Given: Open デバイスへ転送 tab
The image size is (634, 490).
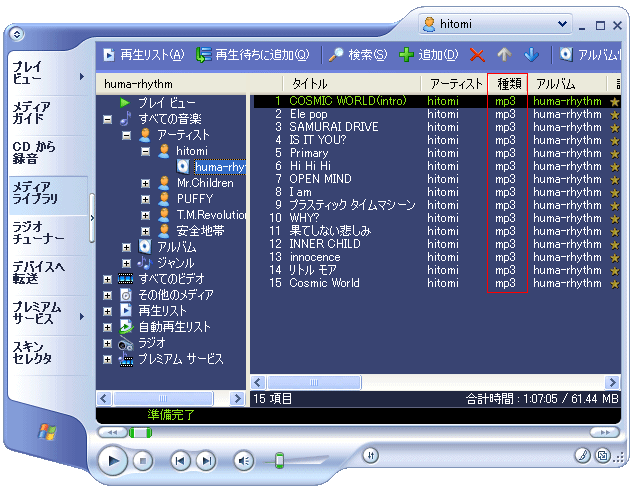Looking at the screenshot, I should click(x=48, y=273).
